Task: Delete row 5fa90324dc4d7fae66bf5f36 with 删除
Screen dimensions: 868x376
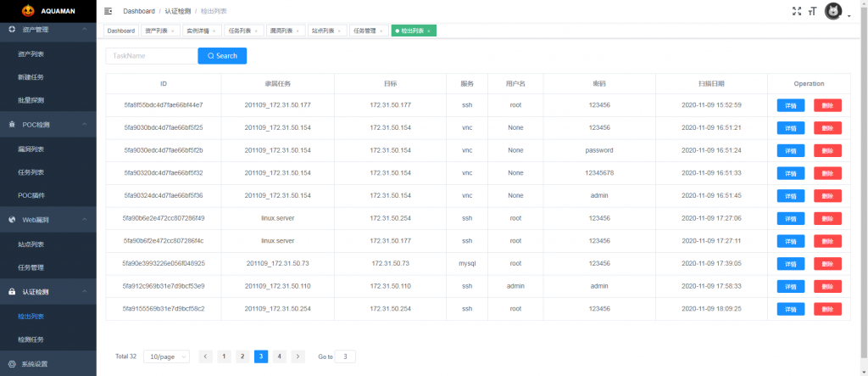Action: (x=827, y=196)
